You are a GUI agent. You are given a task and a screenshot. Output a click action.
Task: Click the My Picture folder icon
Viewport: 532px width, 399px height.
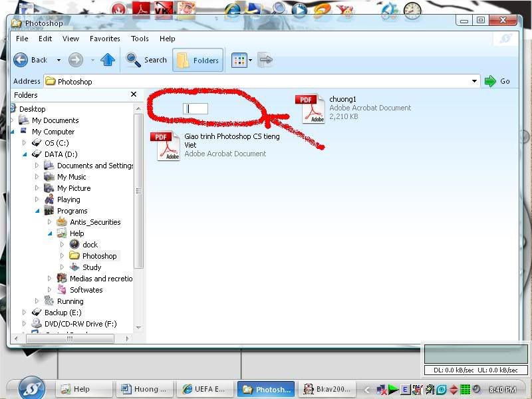coord(49,188)
